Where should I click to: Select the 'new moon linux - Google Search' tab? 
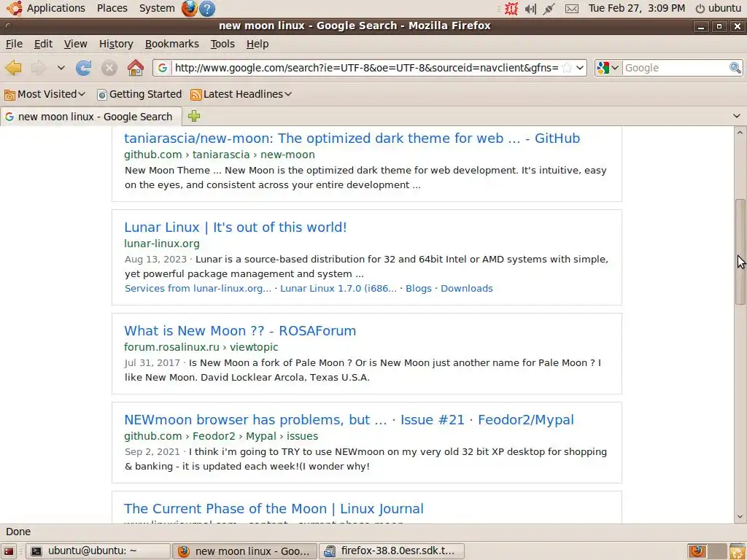click(x=90, y=117)
